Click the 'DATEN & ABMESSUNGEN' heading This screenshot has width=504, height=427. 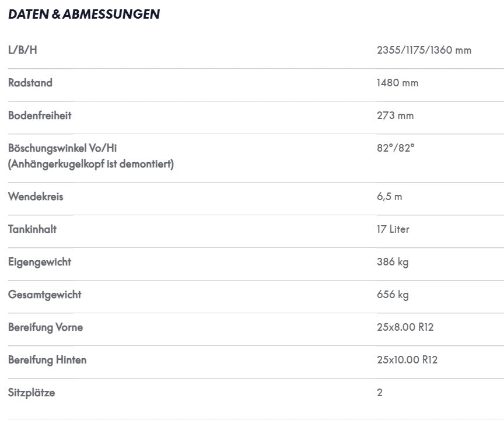(84, 15)
